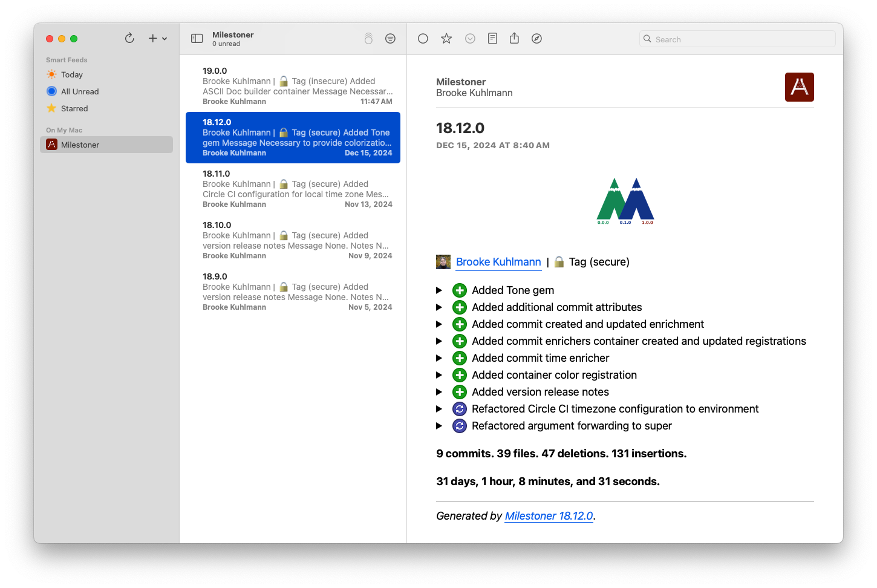
Task: Open the Milestoner 18.12.0 link
Action: point(549,516)
